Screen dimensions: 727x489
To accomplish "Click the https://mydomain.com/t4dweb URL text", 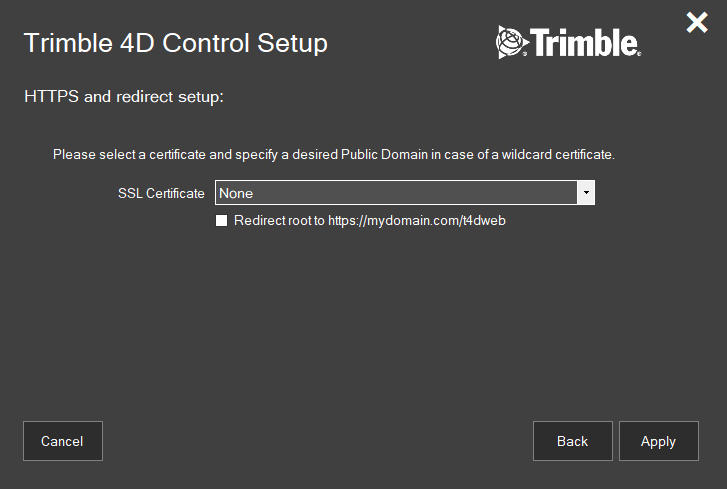I will [x=417, y=221].
